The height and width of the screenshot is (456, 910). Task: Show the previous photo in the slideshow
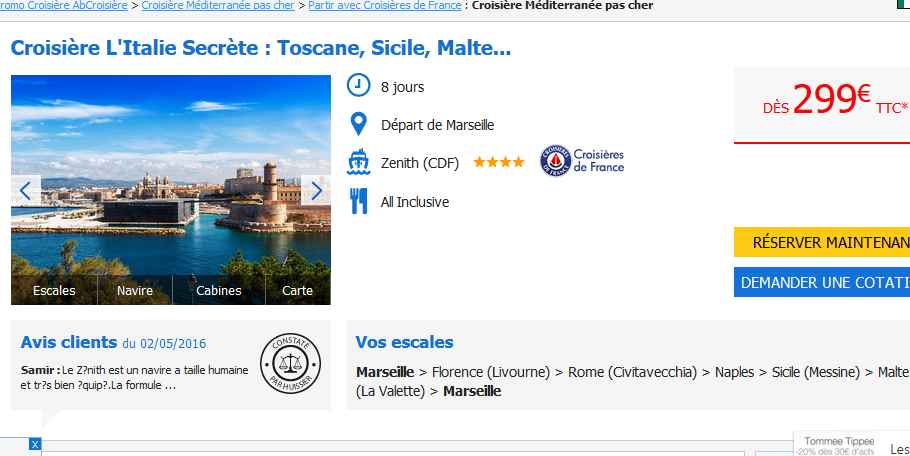[x=25, y=190]
